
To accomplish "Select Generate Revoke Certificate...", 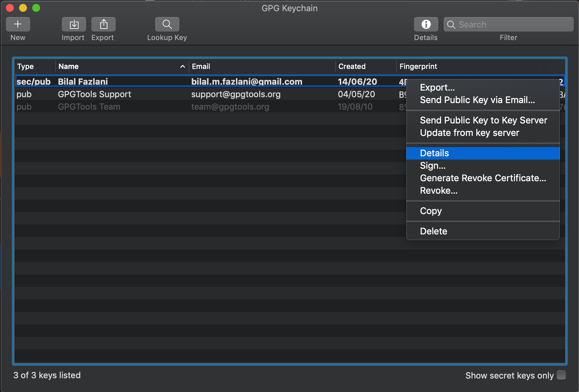I will pos(483,178).
